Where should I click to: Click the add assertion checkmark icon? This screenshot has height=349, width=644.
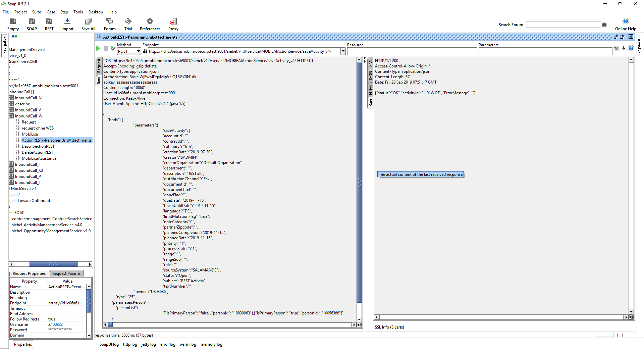113,48
